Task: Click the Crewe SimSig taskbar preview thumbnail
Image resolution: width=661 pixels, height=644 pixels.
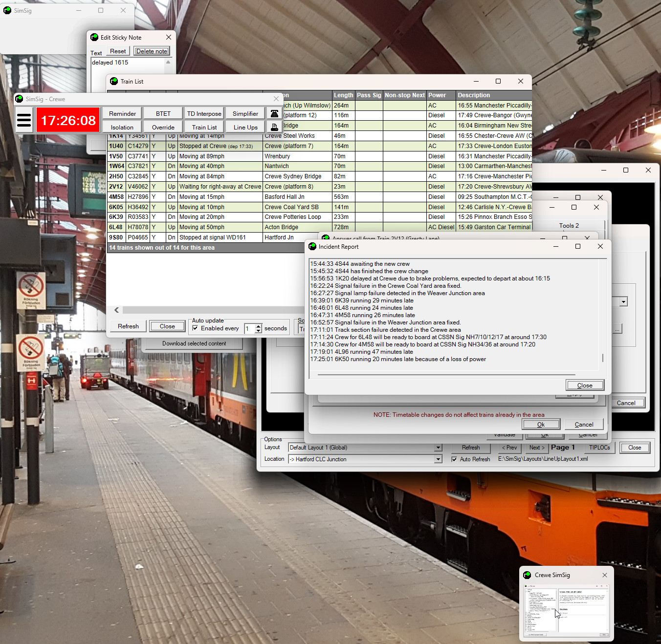Action: coord(567,610)
